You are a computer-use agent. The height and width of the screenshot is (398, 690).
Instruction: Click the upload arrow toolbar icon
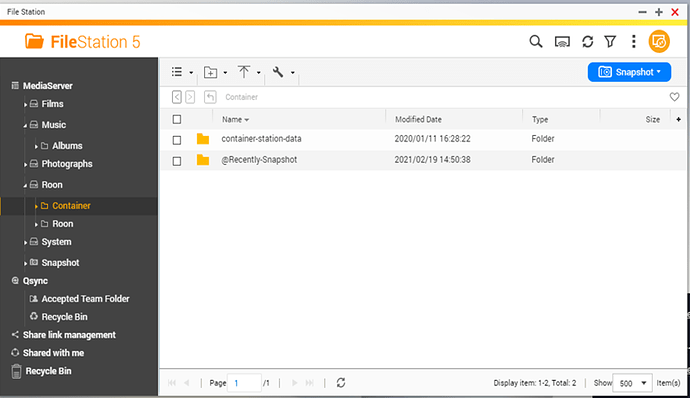coord(244,72)
